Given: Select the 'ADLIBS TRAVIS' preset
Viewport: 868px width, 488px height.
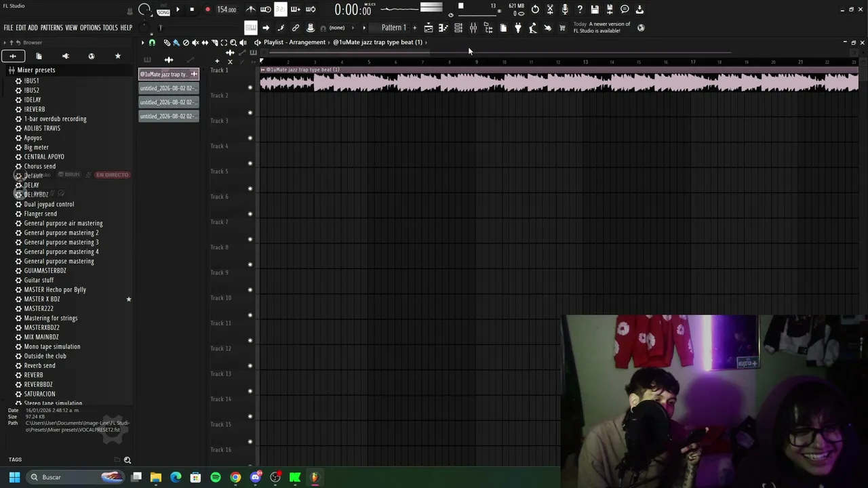Looking at the screenshot, I should click(x=42, y=128).
